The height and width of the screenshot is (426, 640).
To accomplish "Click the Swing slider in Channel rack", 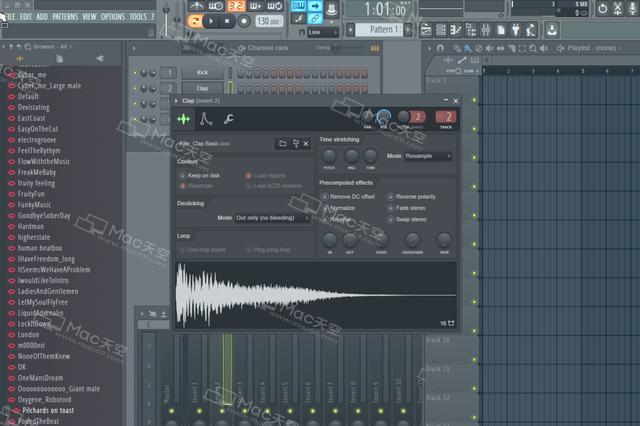I will point(336,48).
